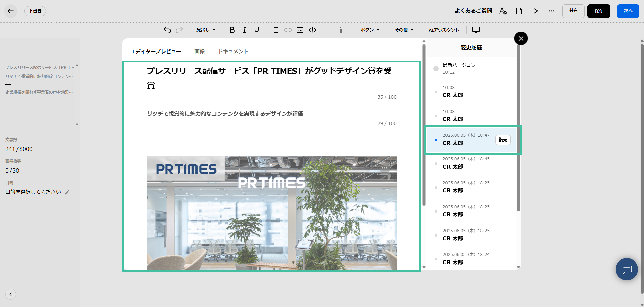Open the 見出し heading dropdown
Screen dimensions: 644x307
pos(206,30)
